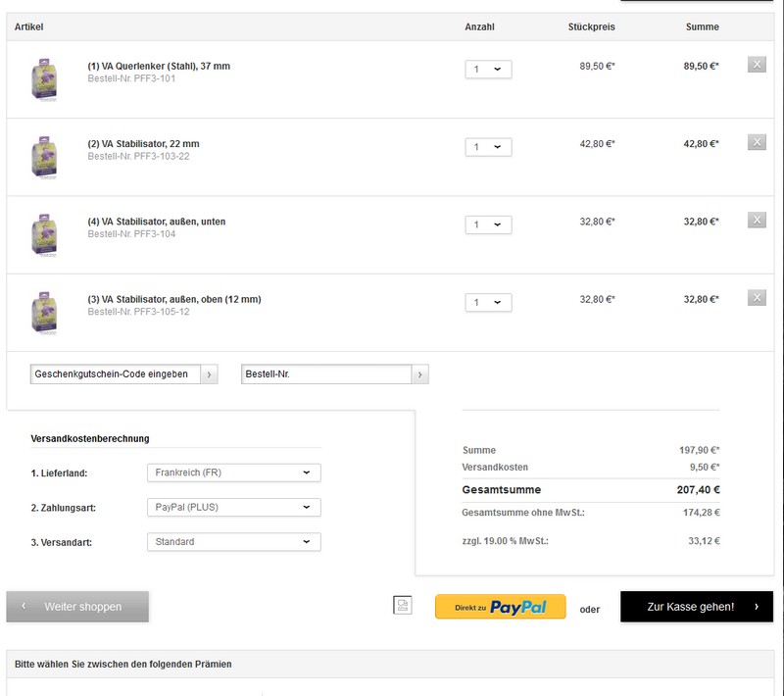This screenshot has height=696, width=784.
Task: Open the Versandart dropdown showing Standard
Action: 234,541
